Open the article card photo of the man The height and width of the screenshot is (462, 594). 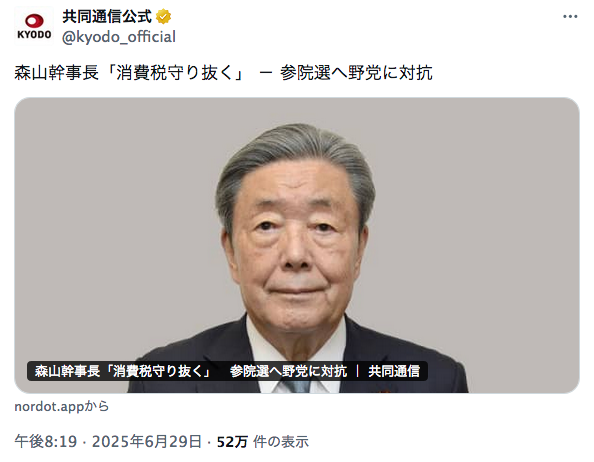click(297, 245)
